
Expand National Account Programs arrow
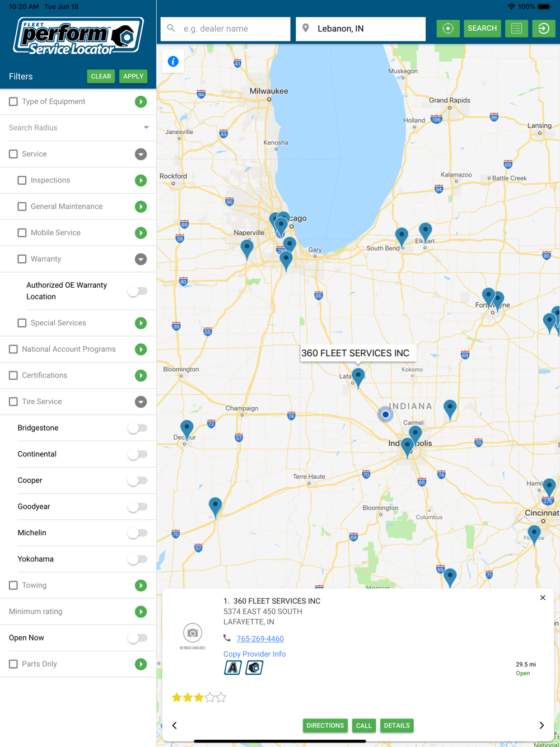(141, 349)
